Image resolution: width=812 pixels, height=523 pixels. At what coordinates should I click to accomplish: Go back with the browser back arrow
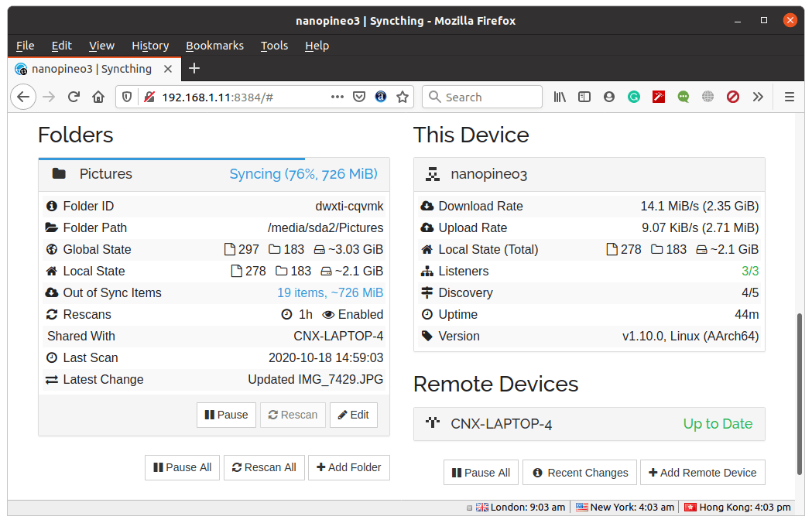coord(23,97)
